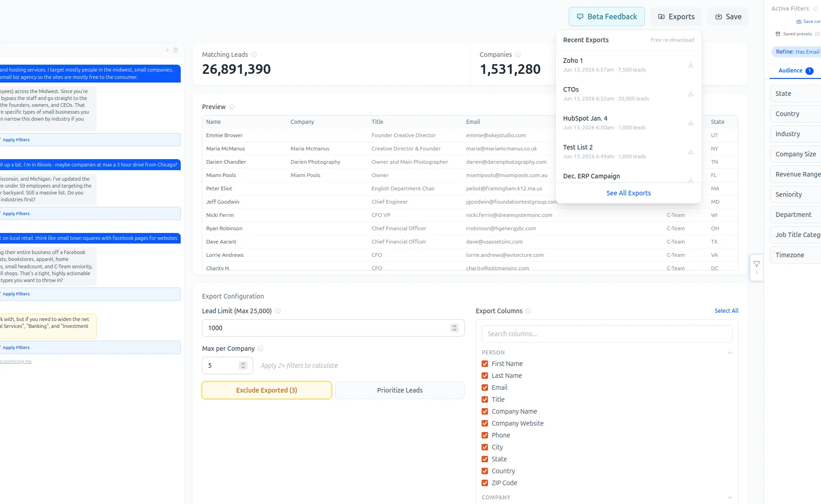
Task: Expand the Company Size filter
Action: click(795, 154)
